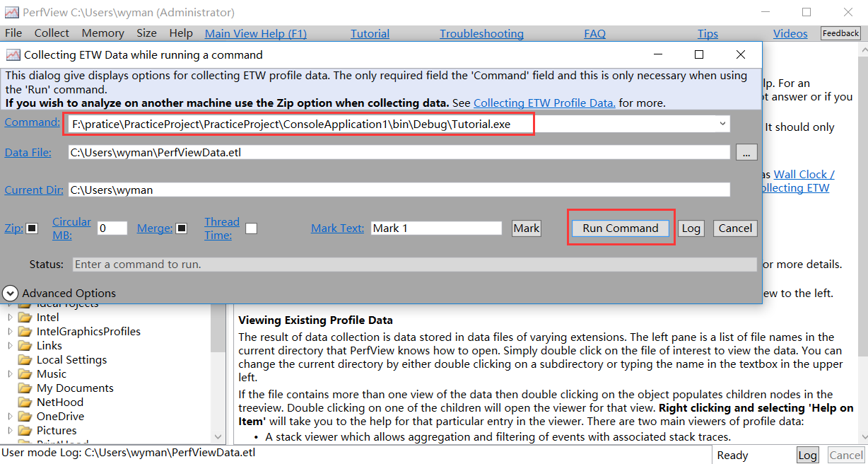Click the dialog Log button
This screenshot has height=464, width=868.
coord(691,228)
